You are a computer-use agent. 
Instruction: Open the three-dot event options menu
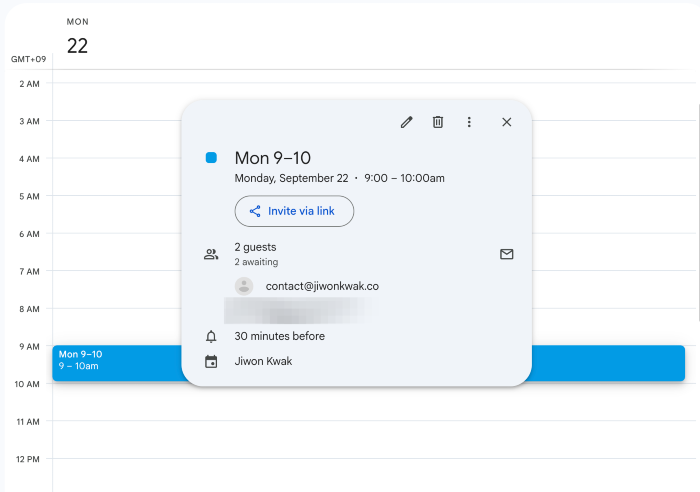[469, 122]
